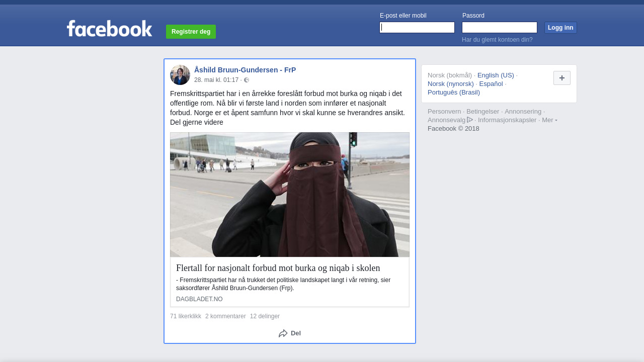Click the Facebook © 2018 text

(453, 129)
